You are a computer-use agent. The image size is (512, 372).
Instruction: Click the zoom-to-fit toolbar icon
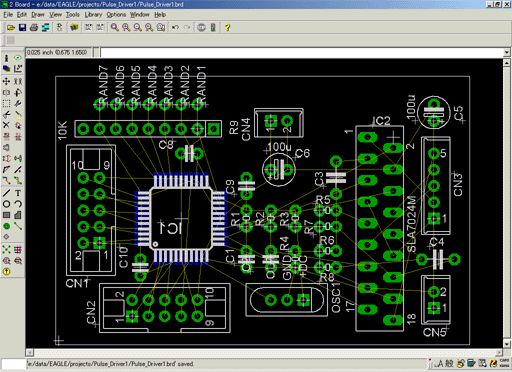[x=115, y=28]
